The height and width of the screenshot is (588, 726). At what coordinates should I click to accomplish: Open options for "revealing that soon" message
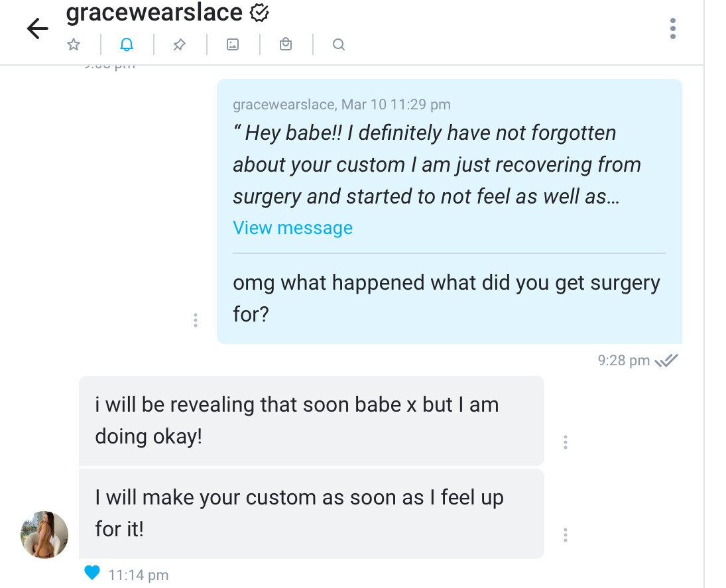click(x=566, y=442)
